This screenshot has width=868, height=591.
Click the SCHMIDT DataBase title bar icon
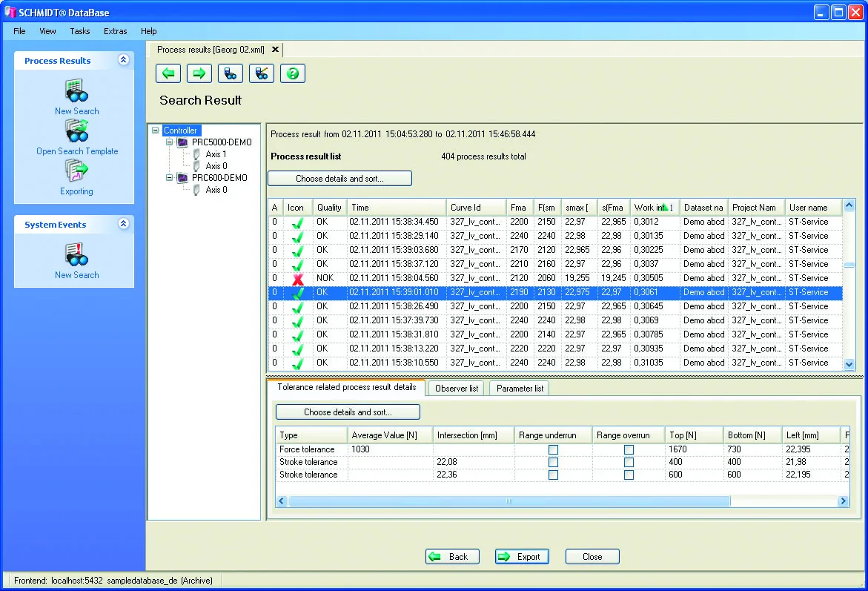click(x=10, y=12)
